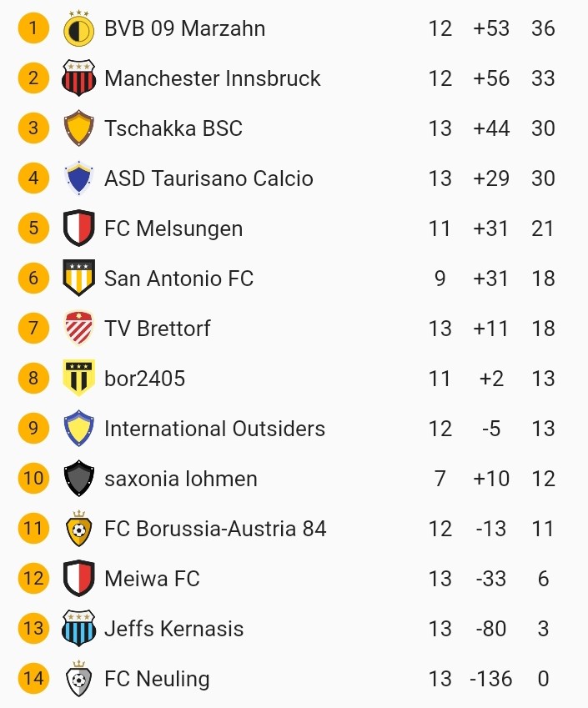Click the Jeffs Kernasis blue striped badge

tap(79, 629)
